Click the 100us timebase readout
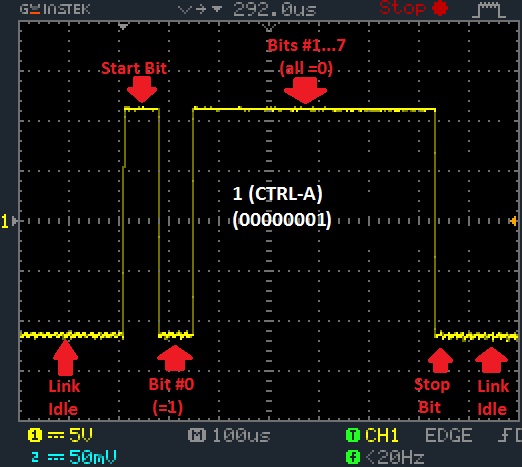This screenshot has width=522, height=467. tap(241, 435)
